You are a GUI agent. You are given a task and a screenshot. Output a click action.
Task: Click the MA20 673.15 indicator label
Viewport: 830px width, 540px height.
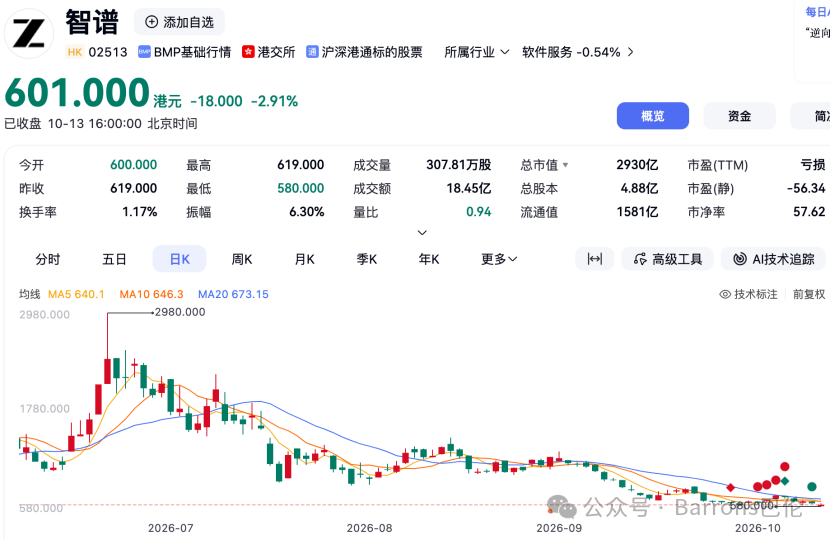coord(233,294)
